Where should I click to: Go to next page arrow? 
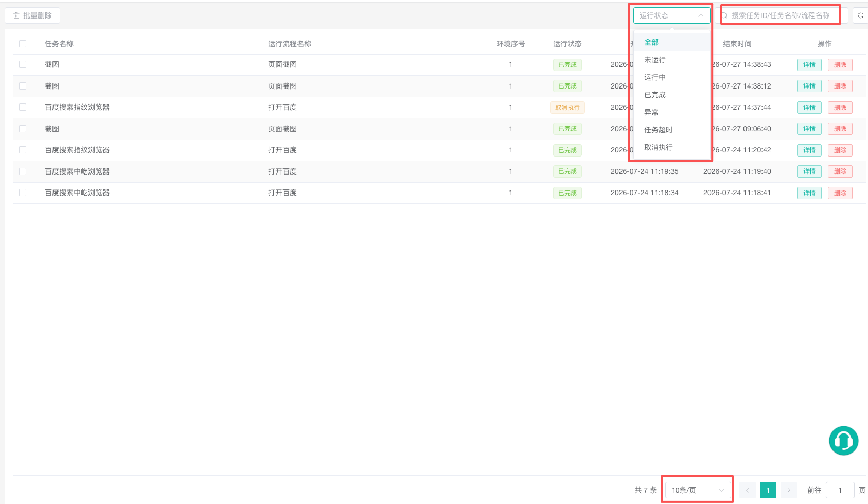click(788, 490)
